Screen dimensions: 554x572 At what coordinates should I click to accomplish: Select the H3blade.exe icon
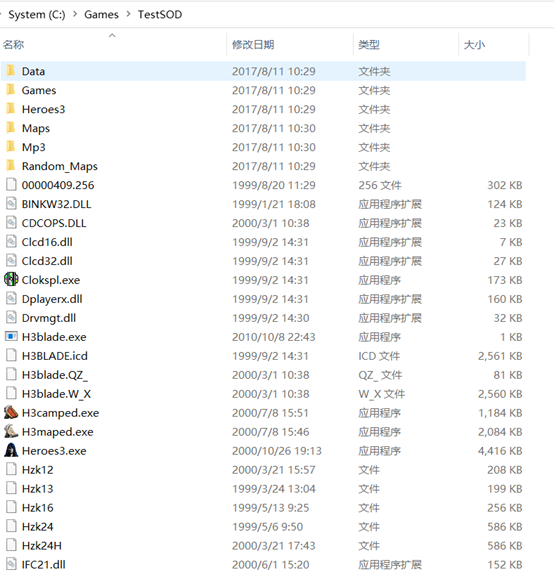(x=11, y=336)
